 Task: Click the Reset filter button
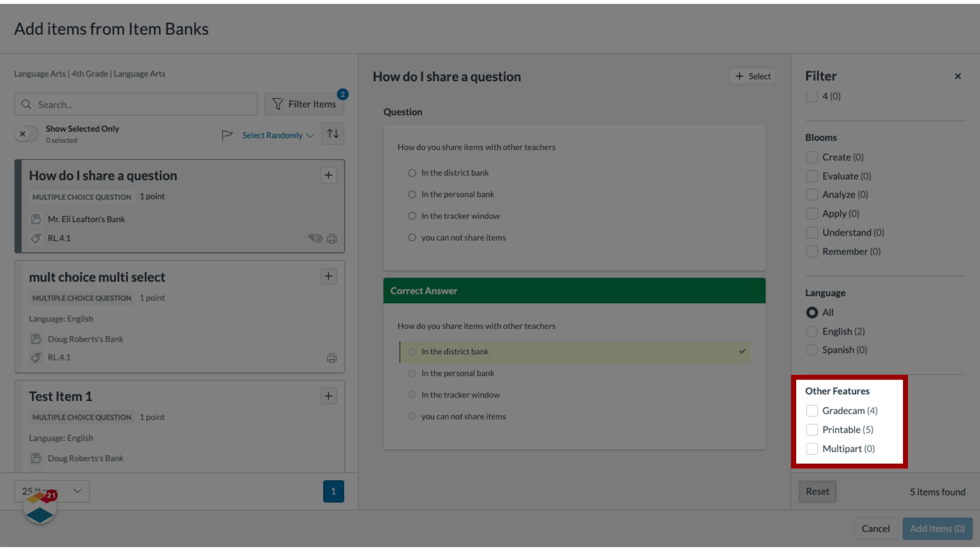[818, 491]
